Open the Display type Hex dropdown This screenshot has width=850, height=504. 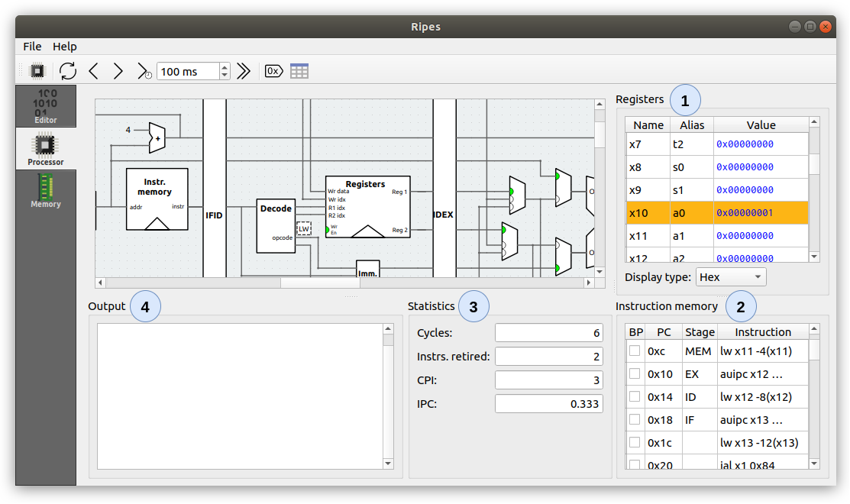pos(730,277)
